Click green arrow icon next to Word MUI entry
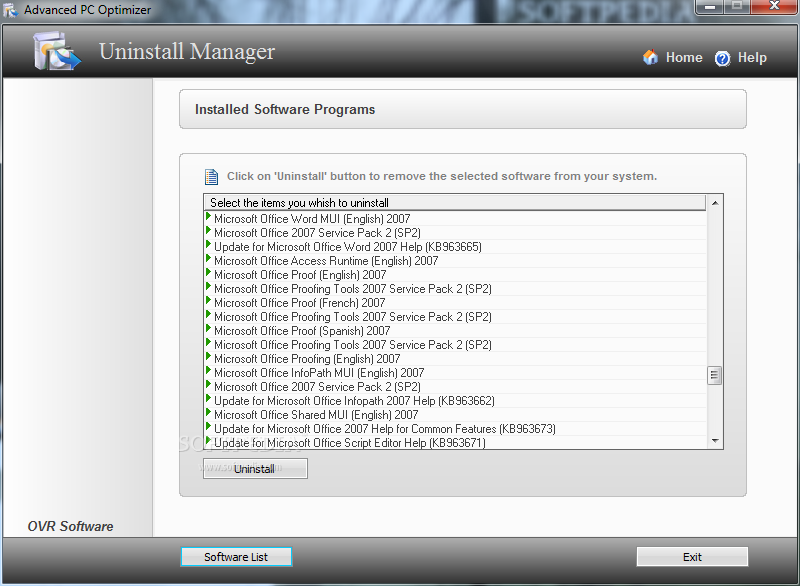The image size is (800, 586). (208, 216)
